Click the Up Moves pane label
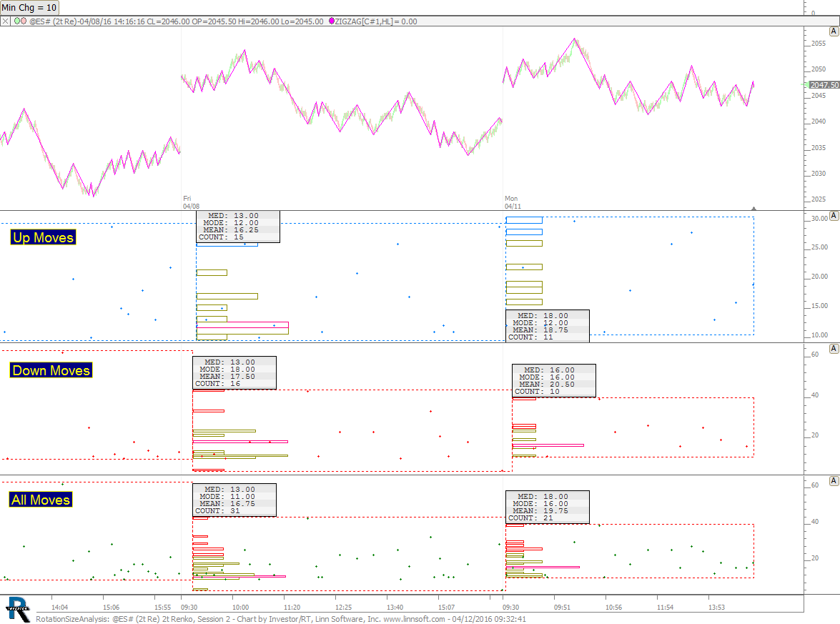The width and height of the screenshot is (840, 624). pos(44,237)
